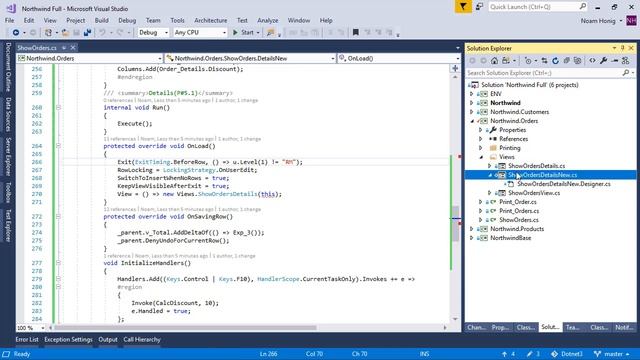Click the Pending Changes Filter icon
The width and height of the screenshot is (640, 360).
528,61
